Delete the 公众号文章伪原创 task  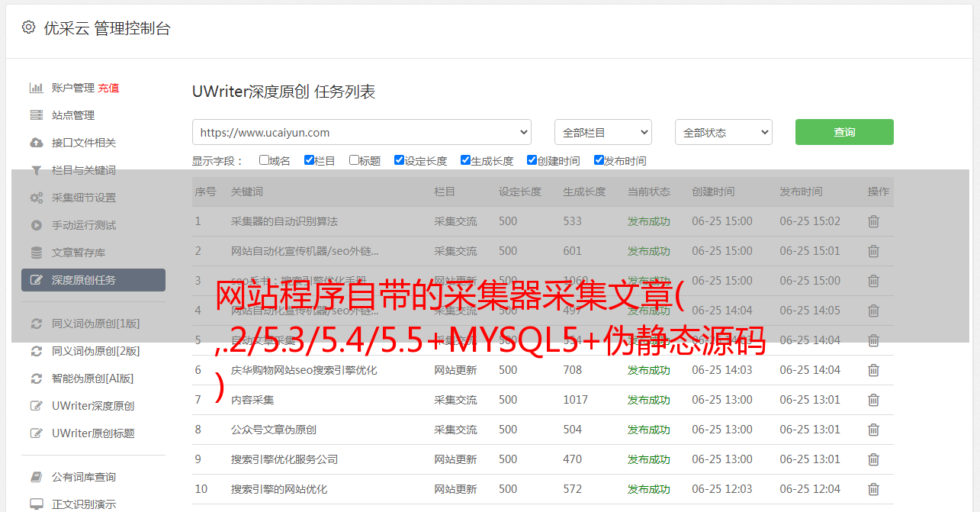click(873, 430)
